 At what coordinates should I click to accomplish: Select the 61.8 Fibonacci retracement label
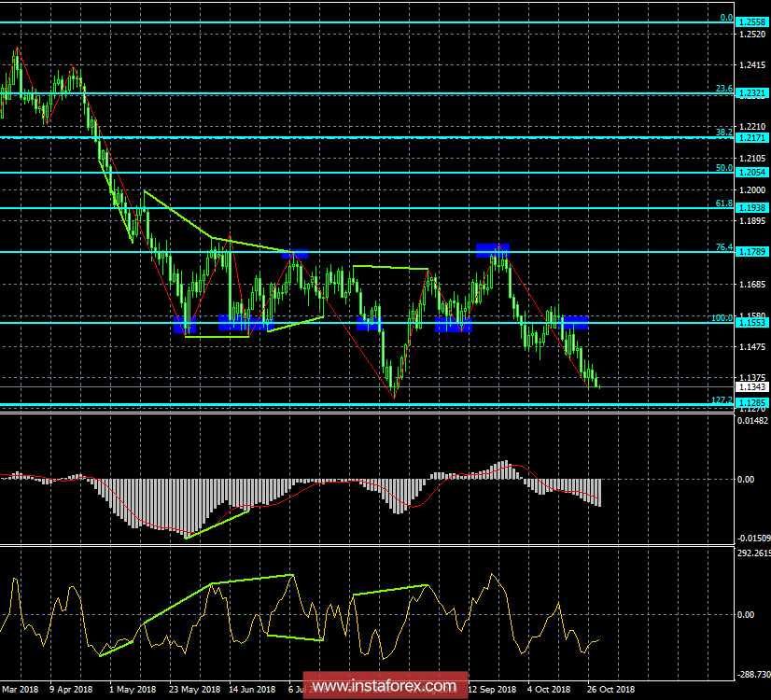click(723, 203)
